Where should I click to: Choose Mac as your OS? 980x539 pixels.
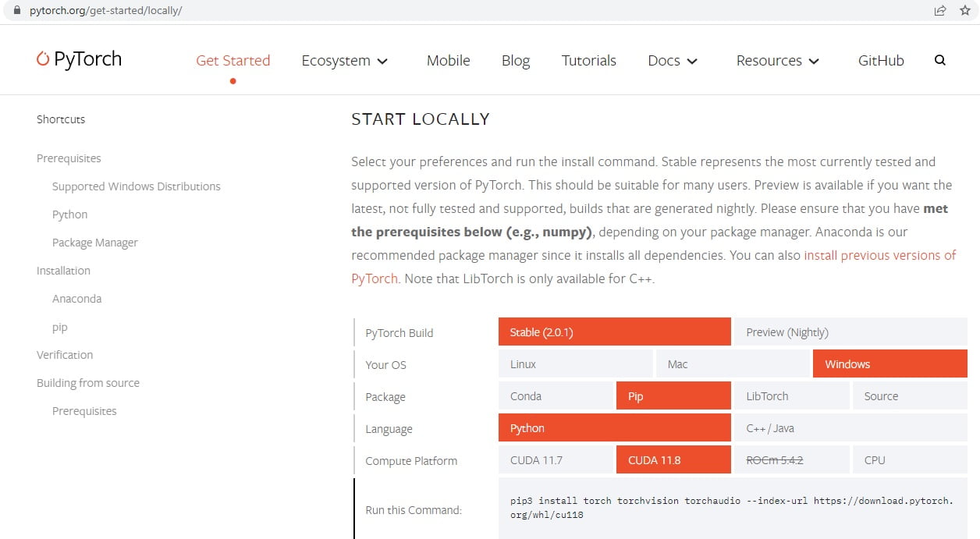coord(733,363)
